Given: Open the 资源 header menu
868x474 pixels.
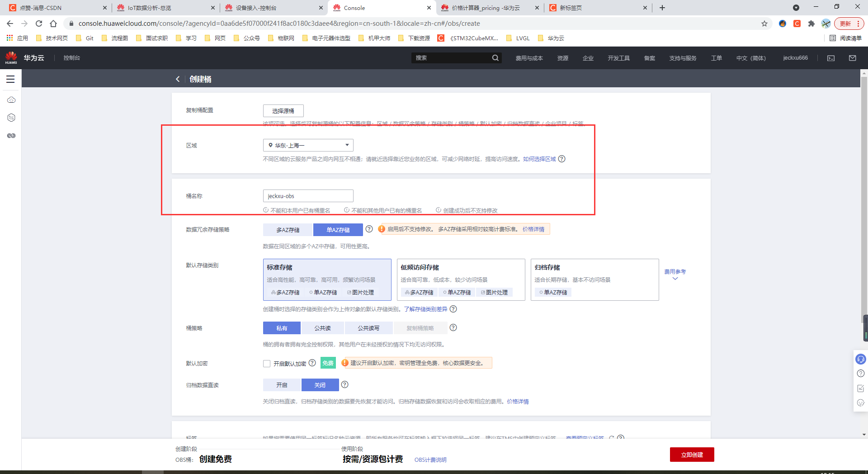Looking at the screenshot, I should click(x=563, y=58).
